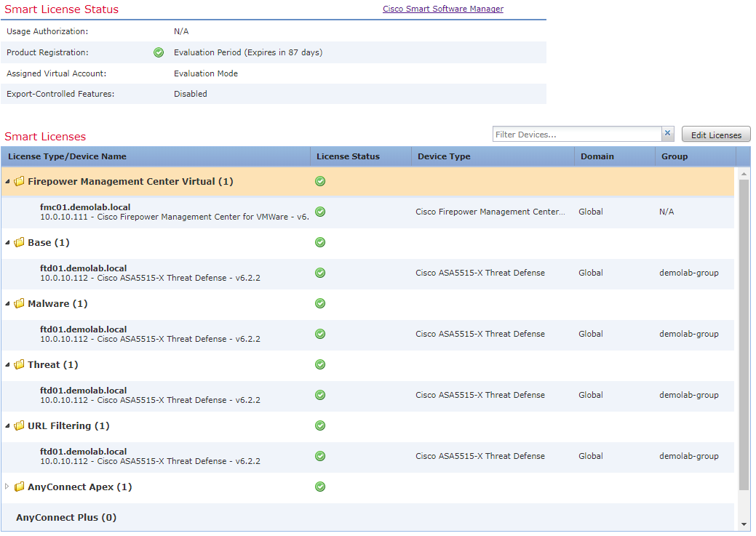The width and height of the screenshot is (756, 536).
Task: Click the status check for Firepower Management Center Virtual
Action: pos(320,181)
